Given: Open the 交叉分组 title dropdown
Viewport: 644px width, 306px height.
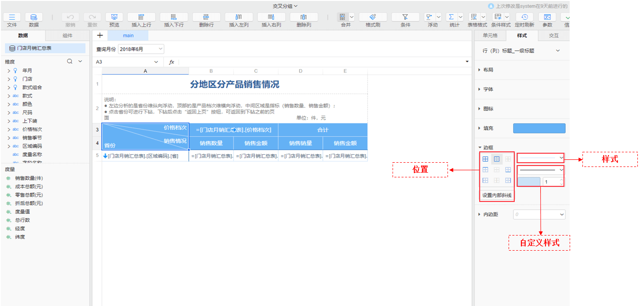Looking at the screenshot, I should pos(285,6).
